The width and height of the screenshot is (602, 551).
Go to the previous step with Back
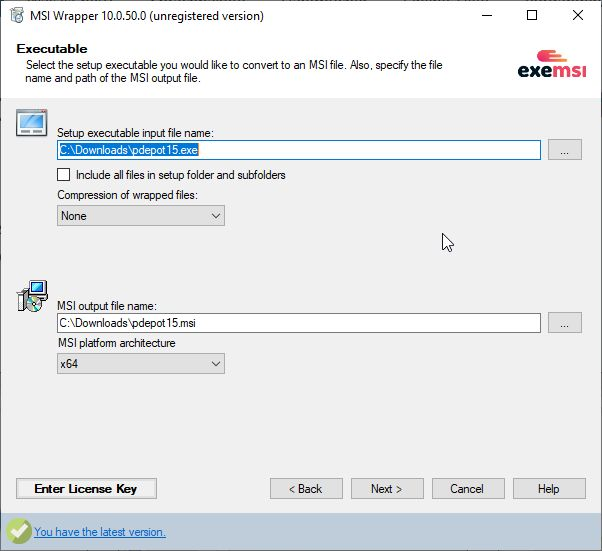click(x=306, y=488)
